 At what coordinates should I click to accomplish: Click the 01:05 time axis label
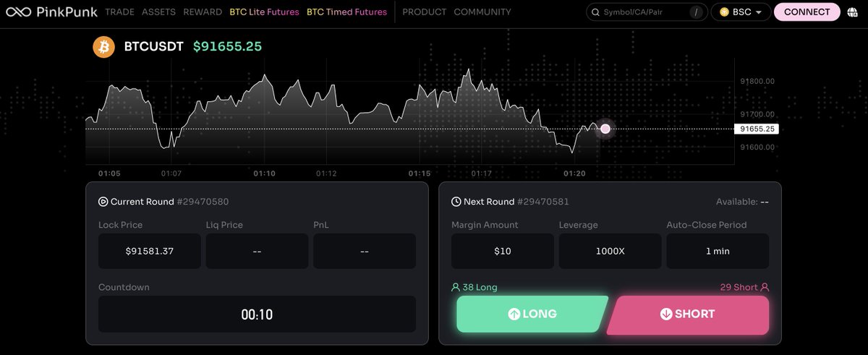109,174
